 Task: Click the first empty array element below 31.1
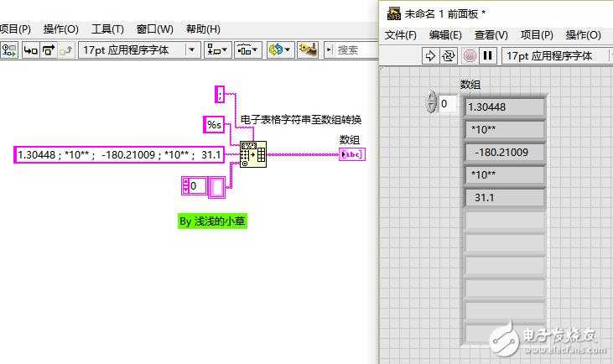coord(505,220)
